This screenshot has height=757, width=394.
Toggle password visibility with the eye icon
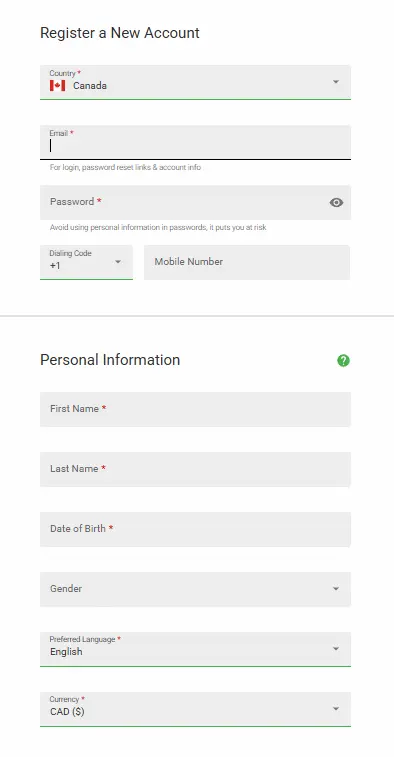coord(337,203)
